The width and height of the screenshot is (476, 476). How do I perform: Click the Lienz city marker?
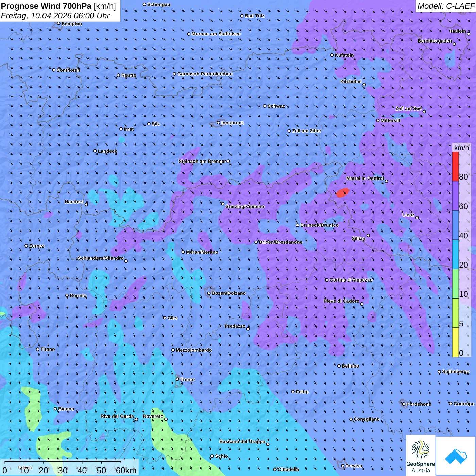click(417, 218)
